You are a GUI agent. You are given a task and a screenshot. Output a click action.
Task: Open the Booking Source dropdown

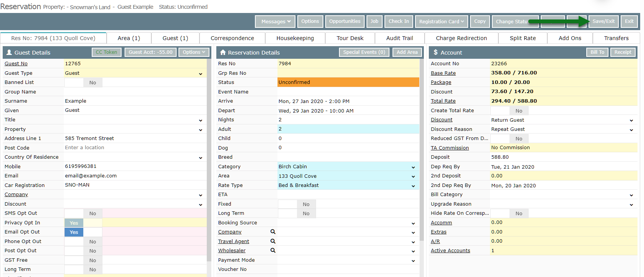348,223
